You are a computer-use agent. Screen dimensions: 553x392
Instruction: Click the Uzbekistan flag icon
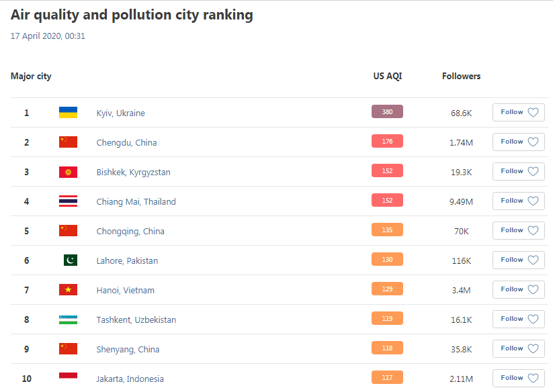tap(68, 320)
